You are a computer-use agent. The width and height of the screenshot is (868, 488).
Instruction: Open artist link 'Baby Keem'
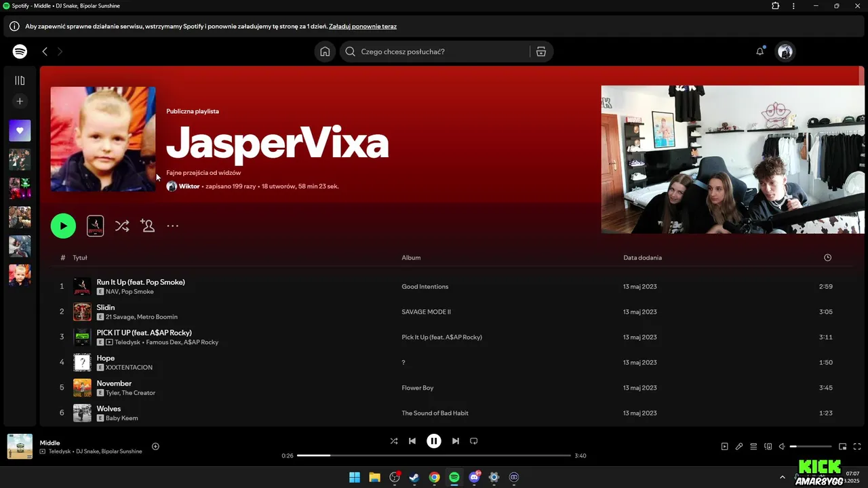[x=121, y=418]
